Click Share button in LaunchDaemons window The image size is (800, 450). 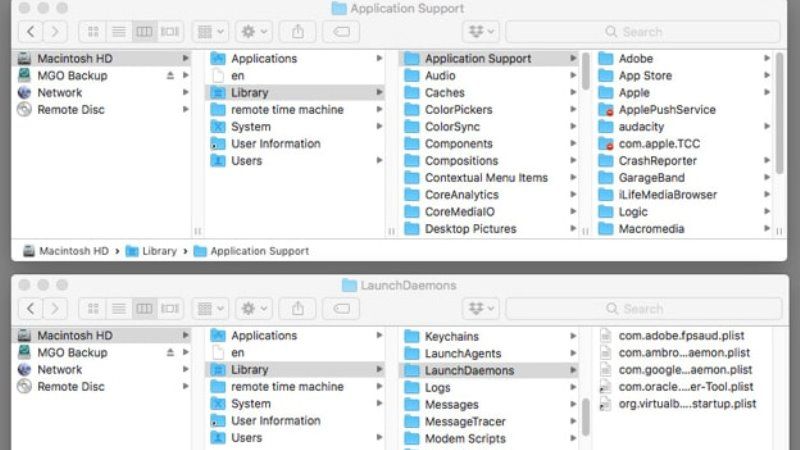298,309
